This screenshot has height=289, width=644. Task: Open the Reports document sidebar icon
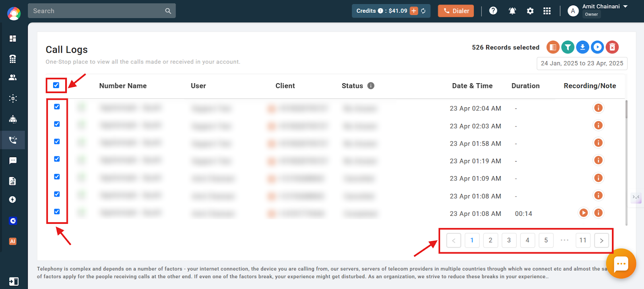pyautogui.click(x=13, y=181)
